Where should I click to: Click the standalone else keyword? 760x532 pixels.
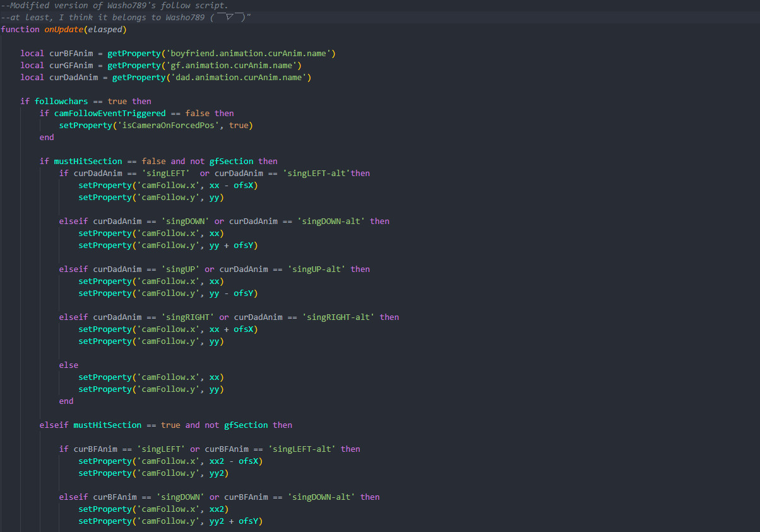point(69,365)
